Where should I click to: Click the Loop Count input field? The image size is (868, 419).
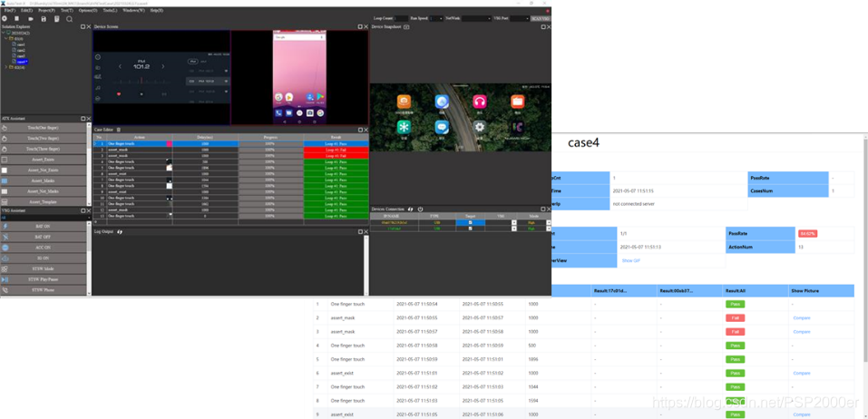click(401, 18)
